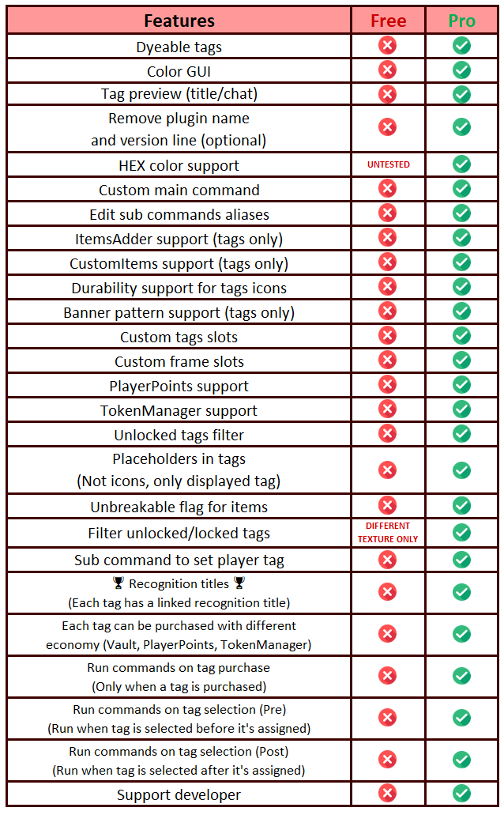This screenshot has height=815, width=504.
Task: Click the Pro checkmark for Support developer
Action: tap(461, 794)
